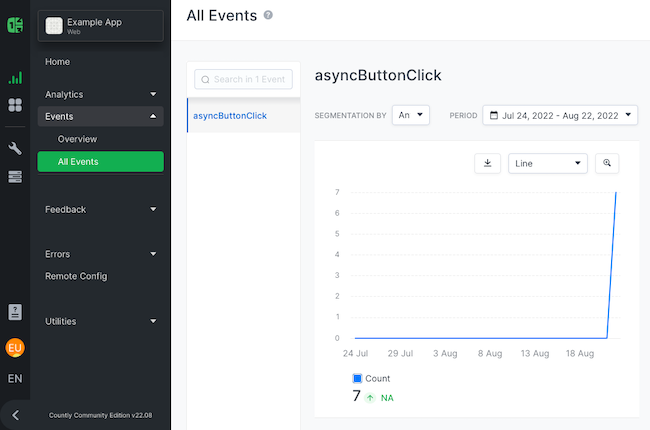This screenshot has width=650, height=430.
Task: Toggle the Count series checkbox
Action: pyautogui.click(x=358, y=378)
